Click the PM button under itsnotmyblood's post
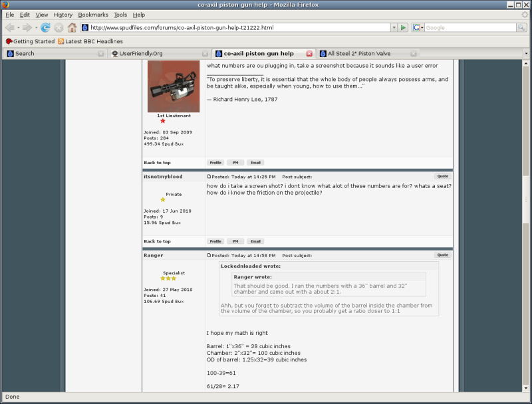532x404 pixels. coord(235,241)
